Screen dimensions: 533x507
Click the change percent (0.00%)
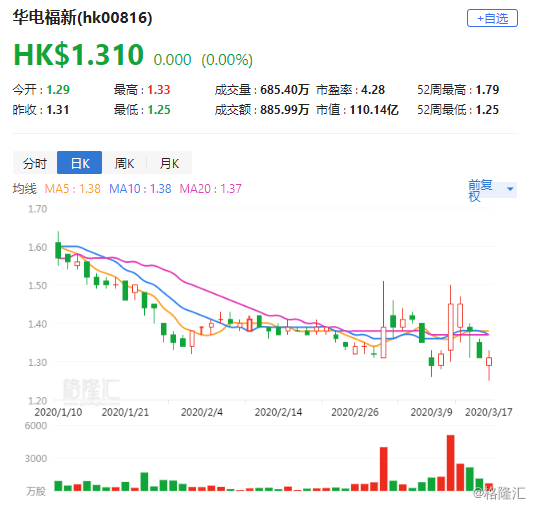point(227,60)
